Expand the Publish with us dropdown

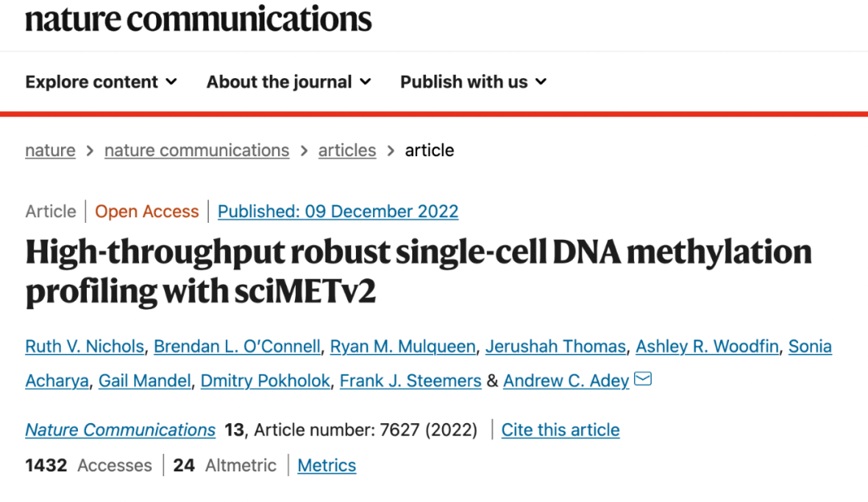tap(473, 82)
